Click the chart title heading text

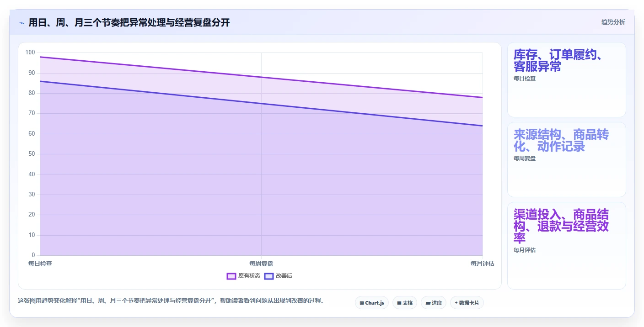(x=129, y=23)
